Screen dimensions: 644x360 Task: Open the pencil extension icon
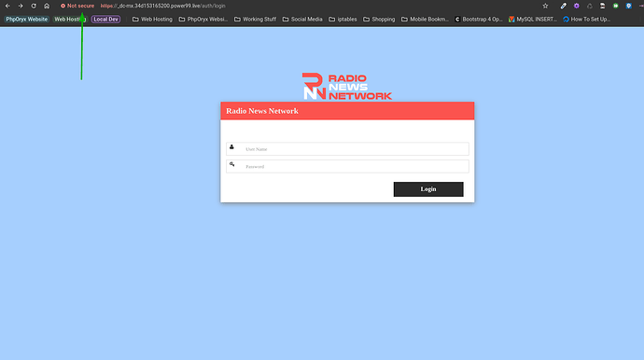(x=563, y=6)
